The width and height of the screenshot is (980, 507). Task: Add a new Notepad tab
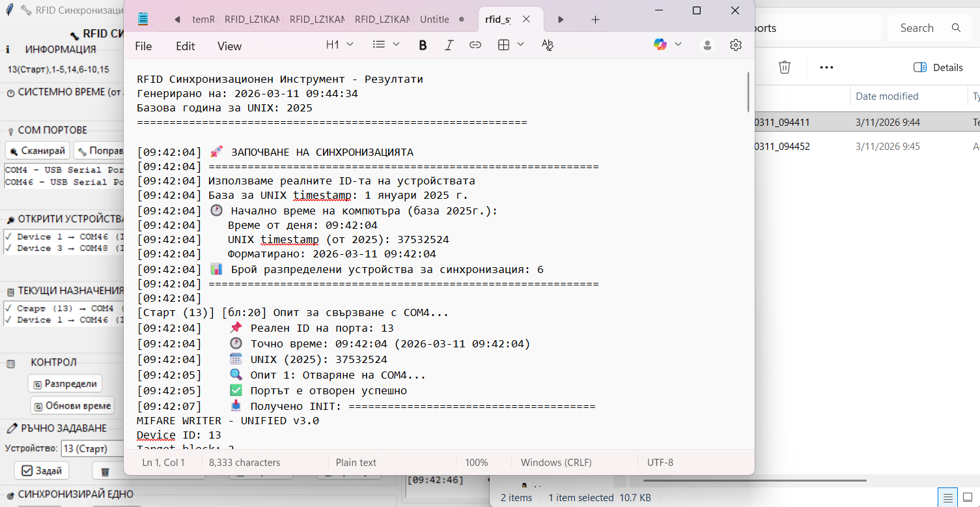coord(595,20)
